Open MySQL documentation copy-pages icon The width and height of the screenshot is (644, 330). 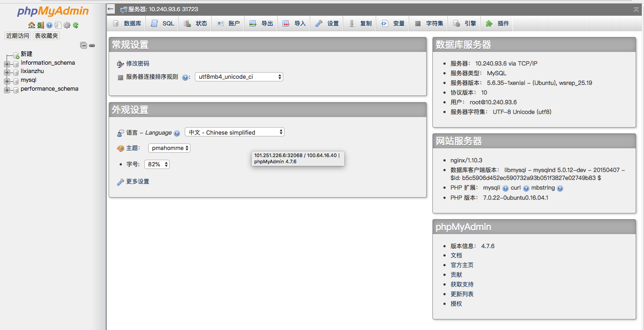[x=58, y=25]
